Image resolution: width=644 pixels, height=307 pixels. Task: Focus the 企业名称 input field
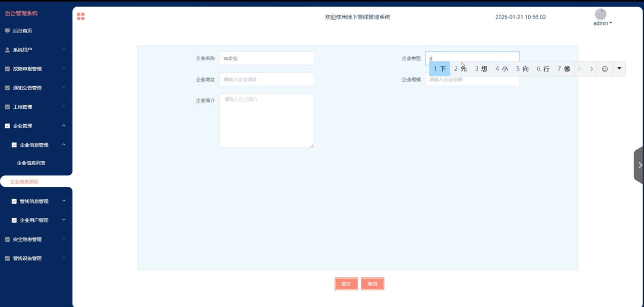[267, 58]
